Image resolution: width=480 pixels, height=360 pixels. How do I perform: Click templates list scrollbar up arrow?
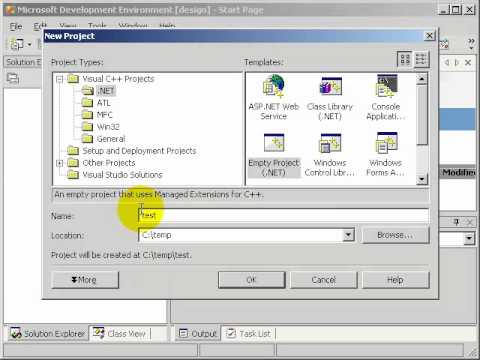coord(422,79)
